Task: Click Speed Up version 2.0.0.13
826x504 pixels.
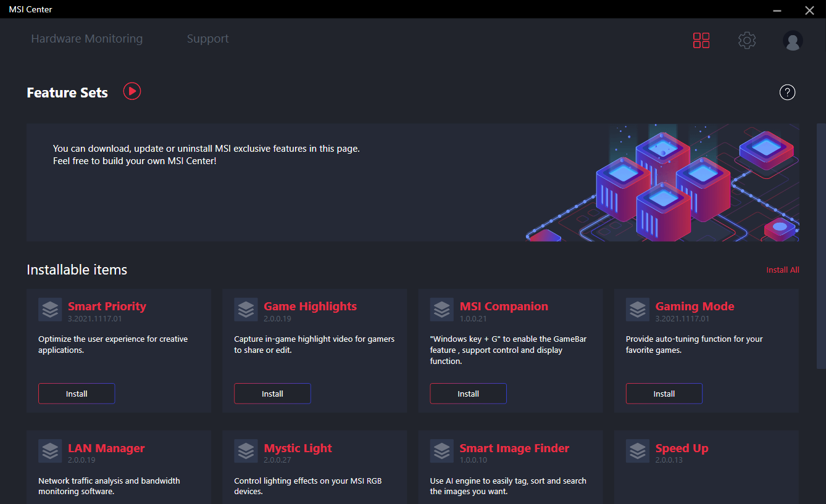Action: 669,460
